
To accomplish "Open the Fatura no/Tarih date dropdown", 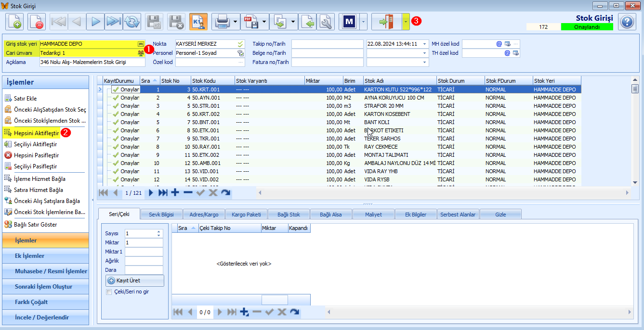I will click(425, 62).
